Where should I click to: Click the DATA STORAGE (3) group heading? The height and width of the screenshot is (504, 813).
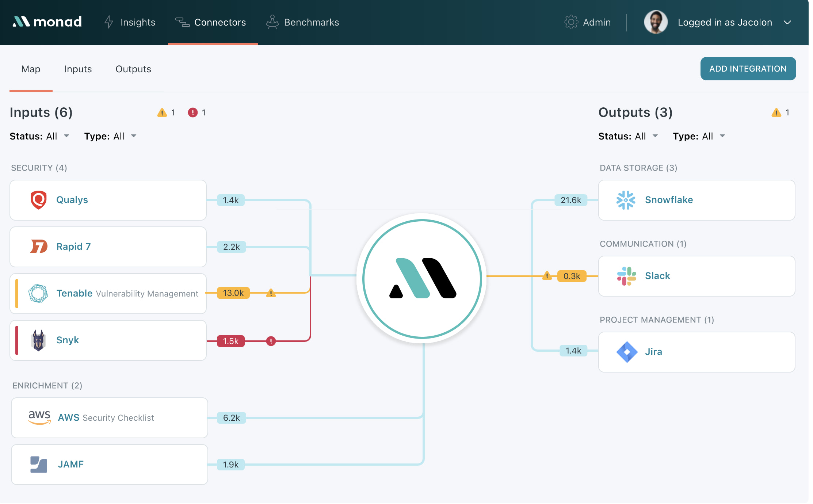point(638,168)
